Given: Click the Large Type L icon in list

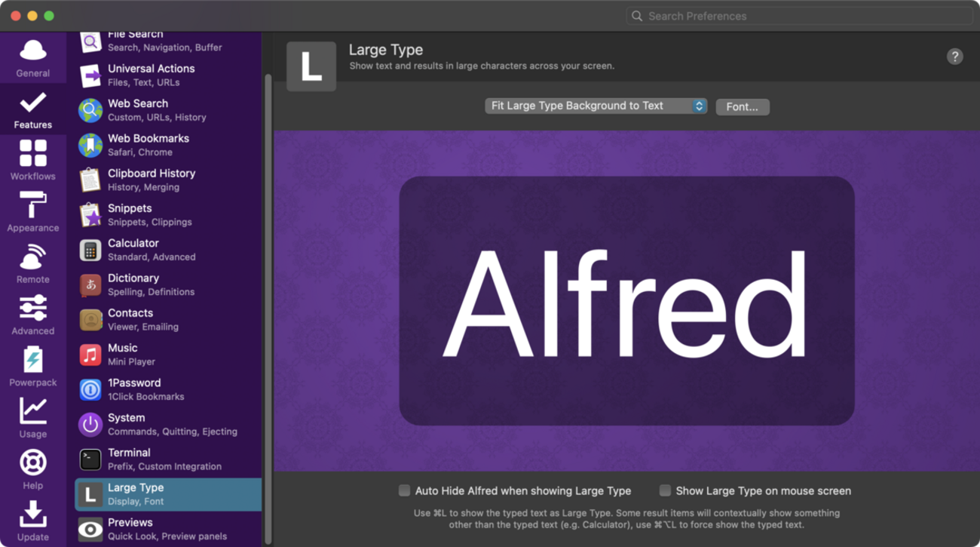Looking at the screenshot, I should click(x=90, y=494).
